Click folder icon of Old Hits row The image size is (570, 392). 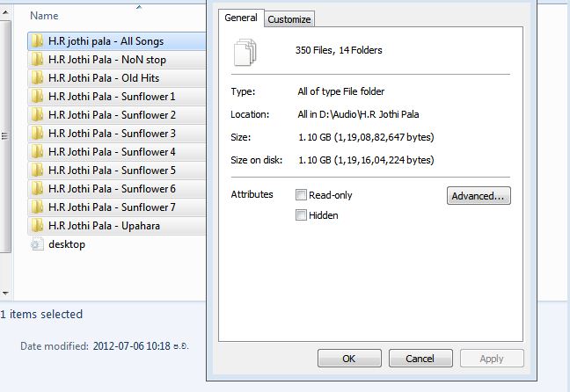click(37, 78)
